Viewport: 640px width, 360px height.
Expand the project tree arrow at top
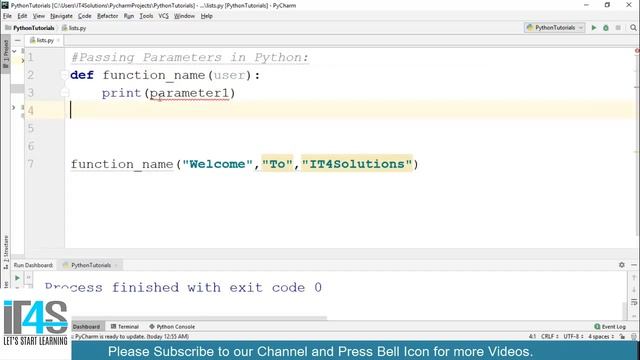point(14,51)
